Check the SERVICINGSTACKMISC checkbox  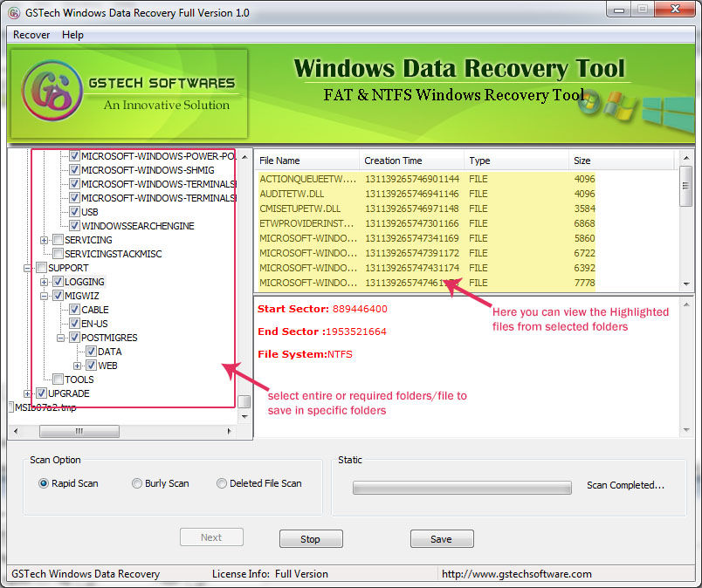point(58,254)
